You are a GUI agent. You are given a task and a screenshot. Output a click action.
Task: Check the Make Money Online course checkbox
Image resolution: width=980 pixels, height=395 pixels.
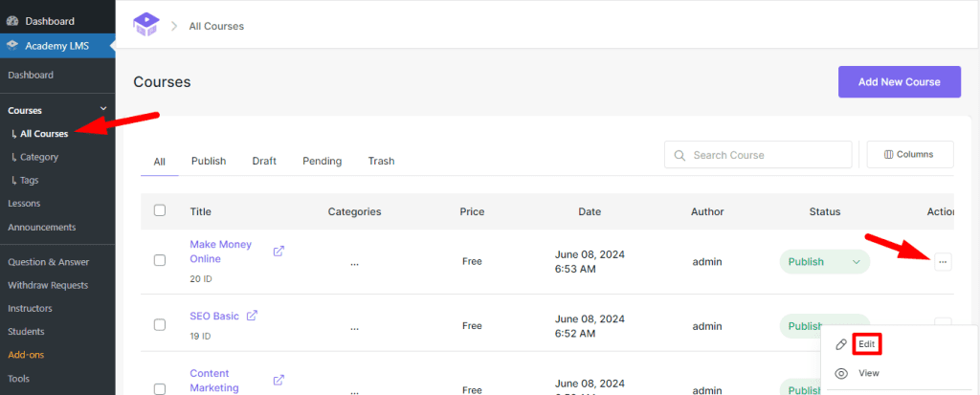click(x=160, y=260)
